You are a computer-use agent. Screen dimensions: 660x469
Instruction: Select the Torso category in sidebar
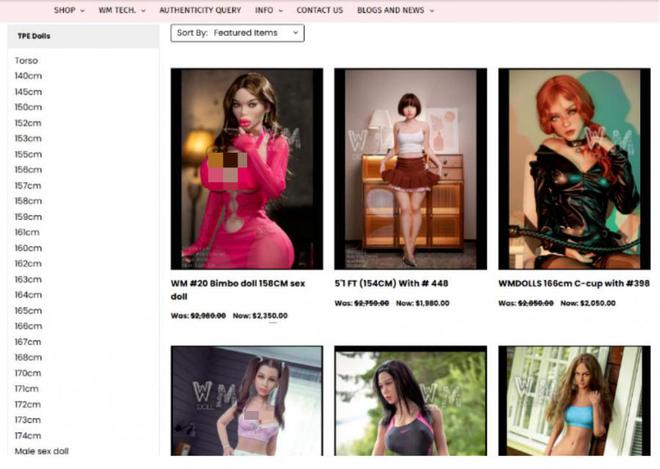pos(26,61)
